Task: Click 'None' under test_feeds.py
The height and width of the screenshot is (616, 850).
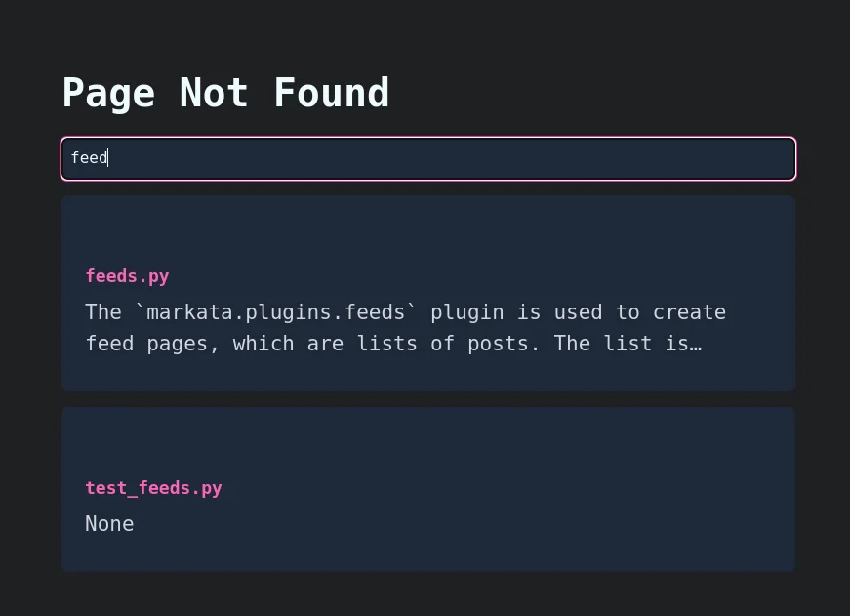Action: tap(109, 524)
